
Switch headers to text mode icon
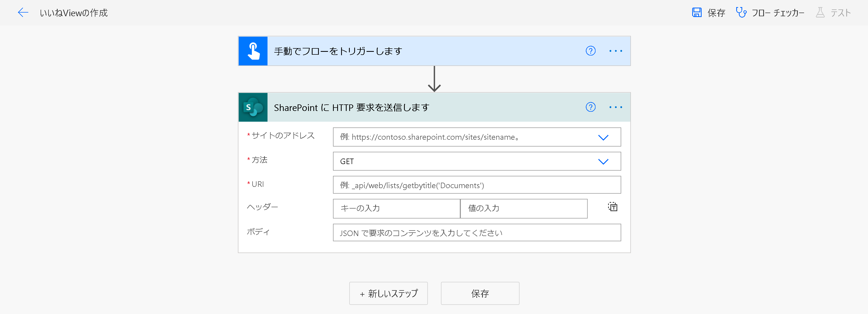612,207
